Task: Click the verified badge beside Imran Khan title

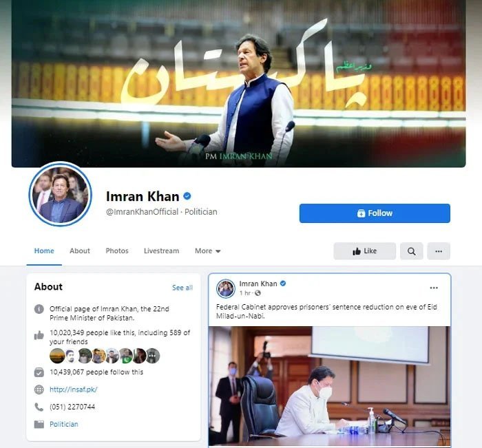Action: (x=187, y=196)
